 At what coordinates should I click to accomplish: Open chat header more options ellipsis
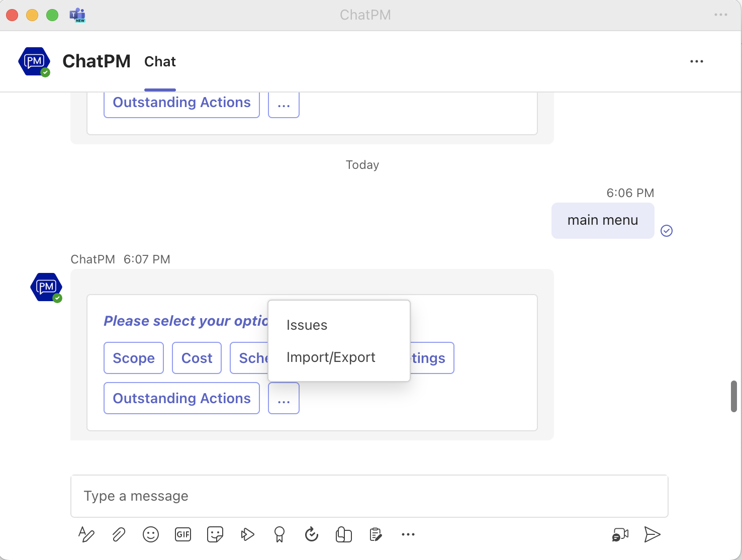[x=697, y=61]
